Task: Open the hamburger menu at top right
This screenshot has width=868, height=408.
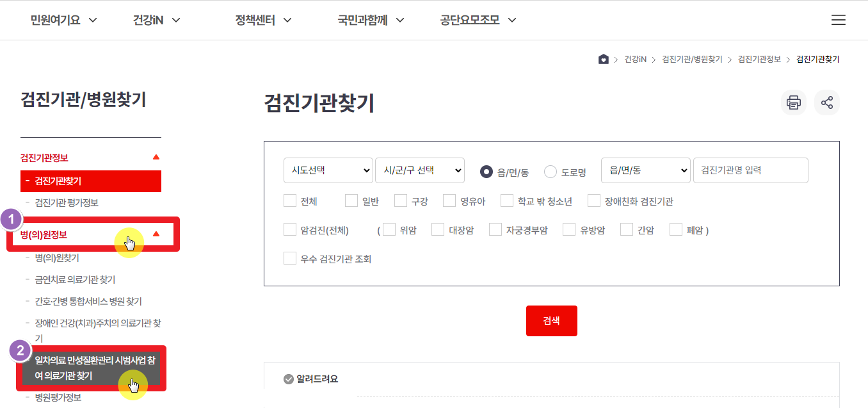Action: click(x=838, y=20)
